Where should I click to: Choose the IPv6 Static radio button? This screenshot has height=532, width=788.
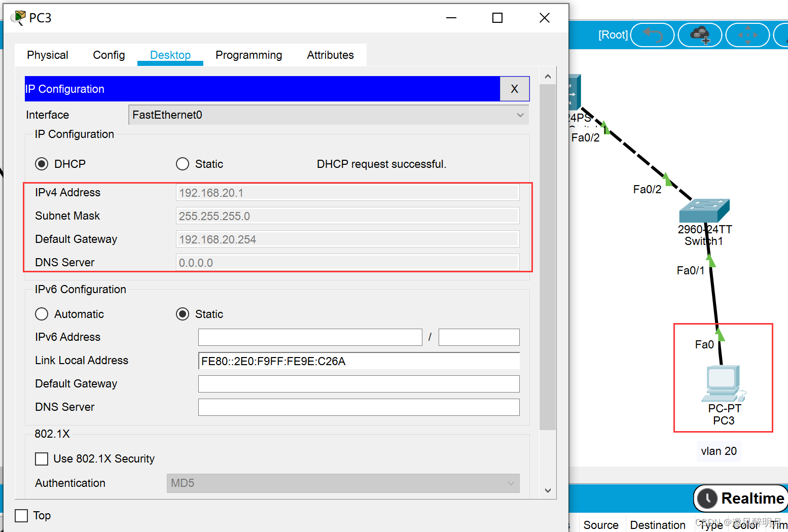183,314
